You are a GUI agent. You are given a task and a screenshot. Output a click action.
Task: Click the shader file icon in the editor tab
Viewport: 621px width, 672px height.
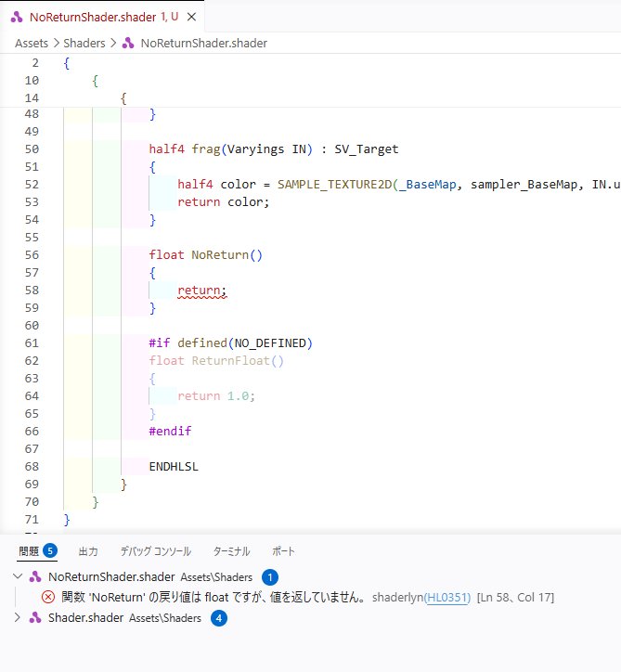tap(17, 17)
